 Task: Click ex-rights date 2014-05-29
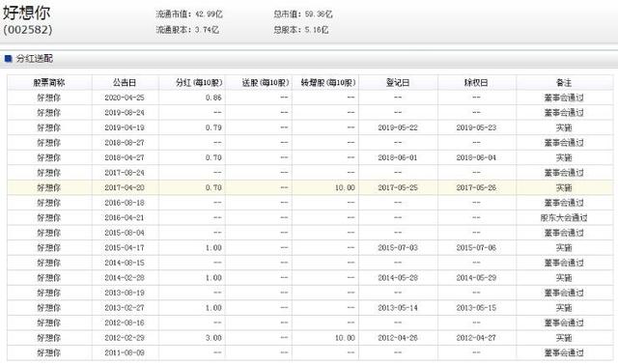[x=476, y=278]
